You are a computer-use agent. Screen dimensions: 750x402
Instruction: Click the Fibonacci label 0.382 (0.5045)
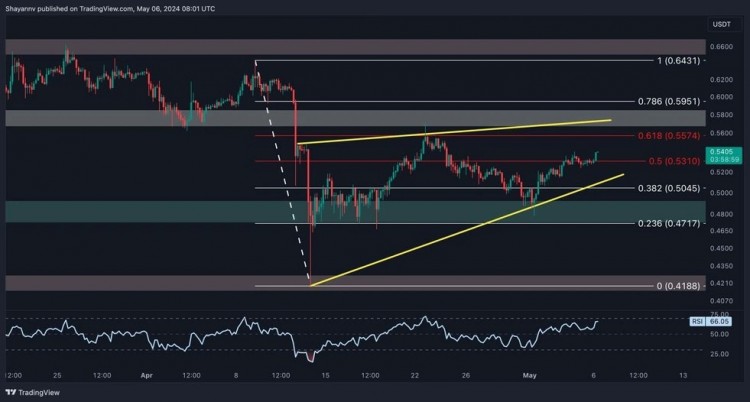pos(669,188)
